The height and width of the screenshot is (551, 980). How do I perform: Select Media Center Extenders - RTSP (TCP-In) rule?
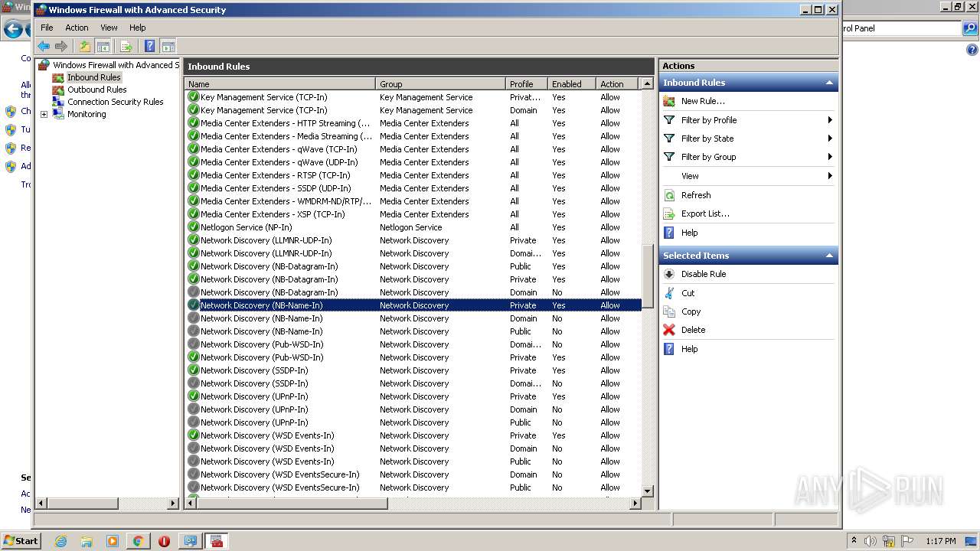tap(413, 175)
